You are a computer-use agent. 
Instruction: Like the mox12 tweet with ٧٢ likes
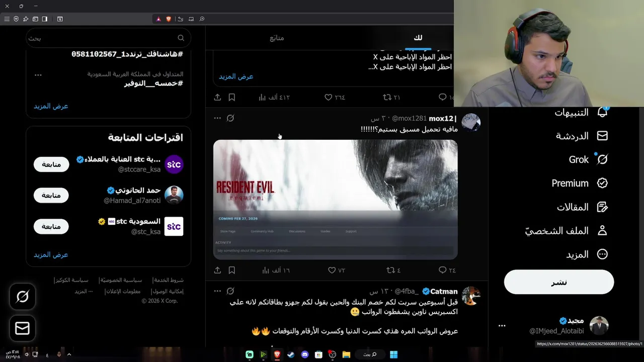point(337,270)
